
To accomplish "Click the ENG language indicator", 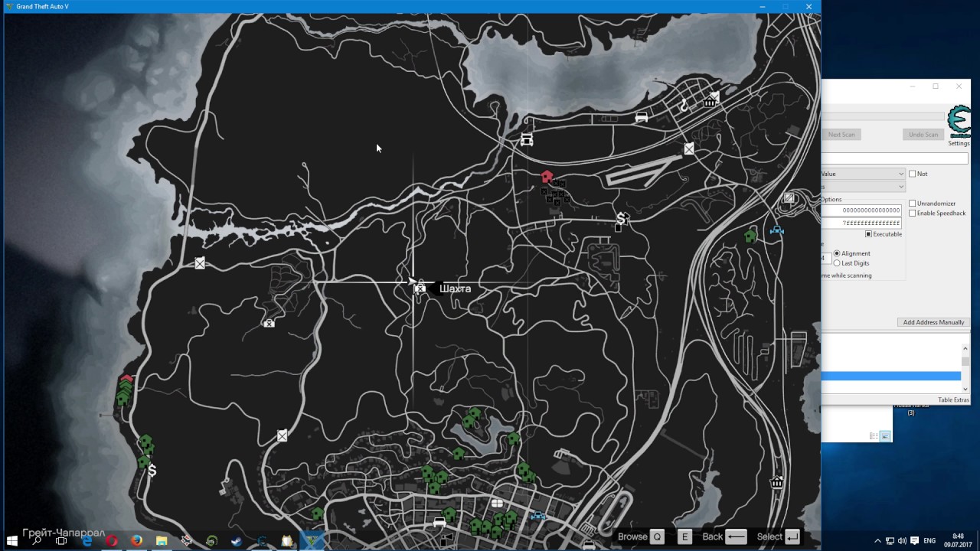I will coord(931,541).
